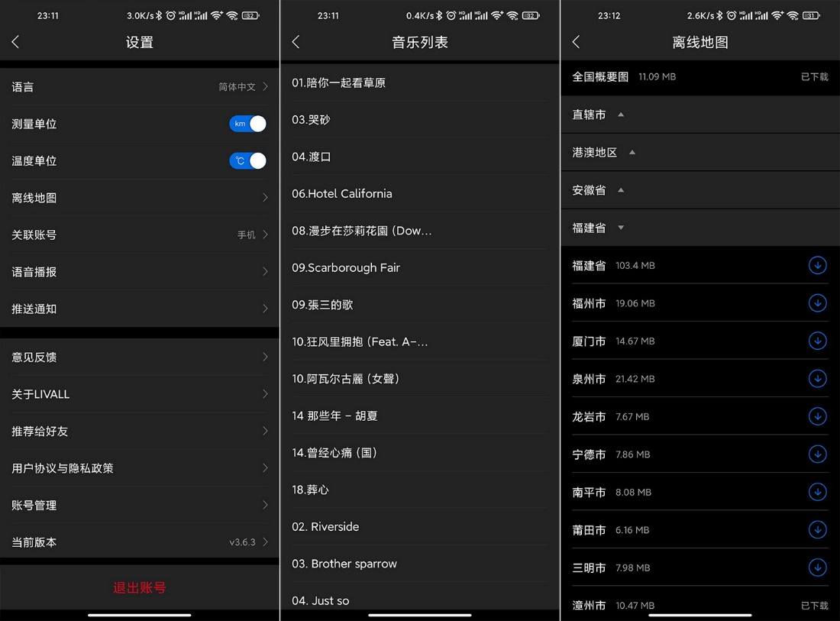Toggle the ℃ temperature unit switch
The height and width of the screenshot is (621, 840).
[247, 160]
